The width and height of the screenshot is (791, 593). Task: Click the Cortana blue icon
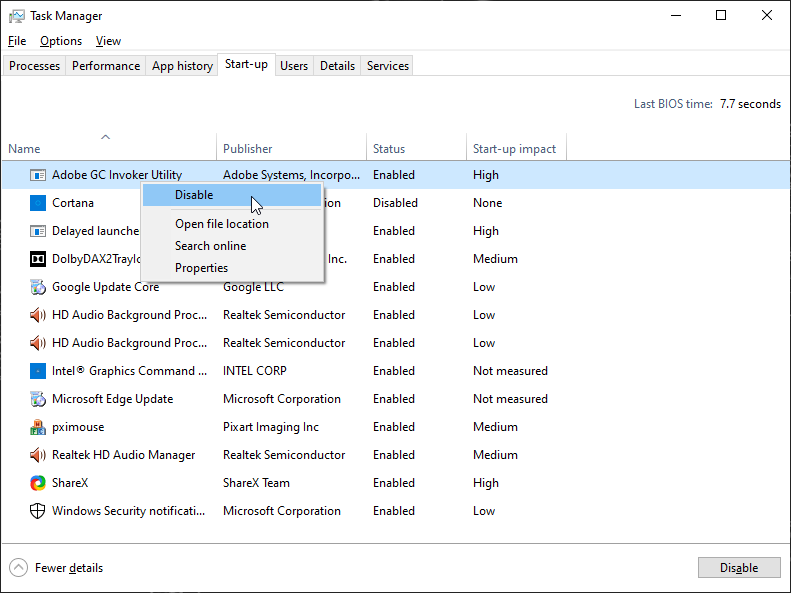pos(38,203)
